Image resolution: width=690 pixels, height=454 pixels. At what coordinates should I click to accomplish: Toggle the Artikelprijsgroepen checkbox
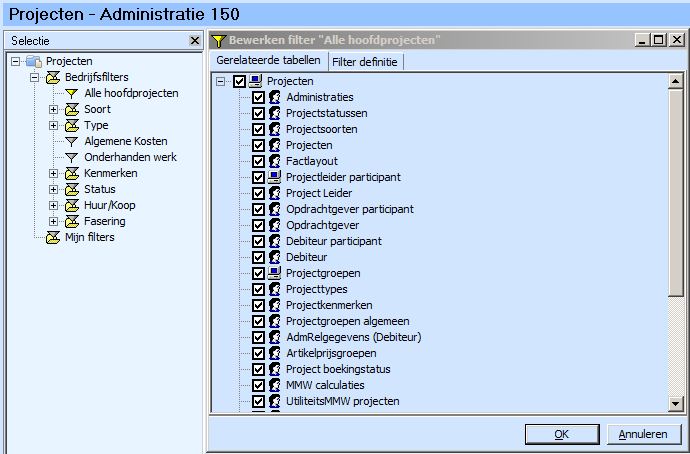click(258, 353)
